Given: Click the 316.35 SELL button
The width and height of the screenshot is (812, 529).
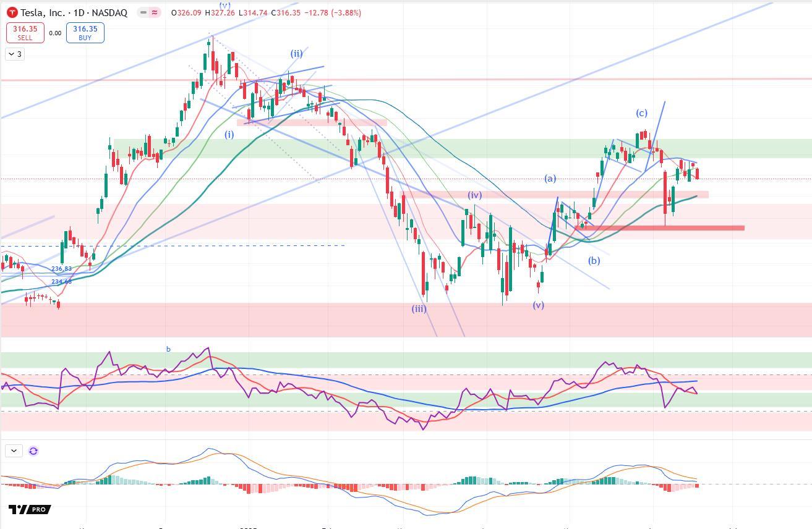Looking at the screenshot, I should 25,33.
